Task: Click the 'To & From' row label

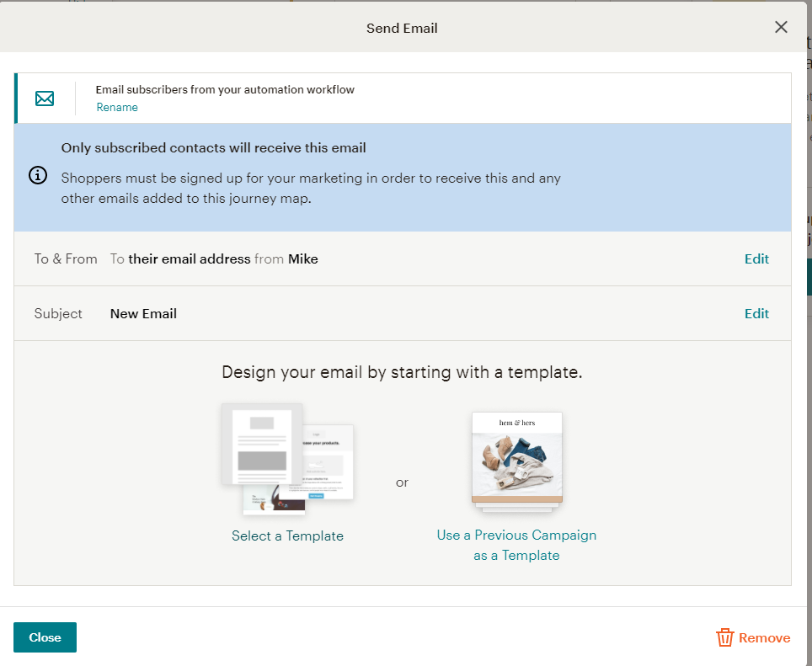Action: [x=66, y=259]
